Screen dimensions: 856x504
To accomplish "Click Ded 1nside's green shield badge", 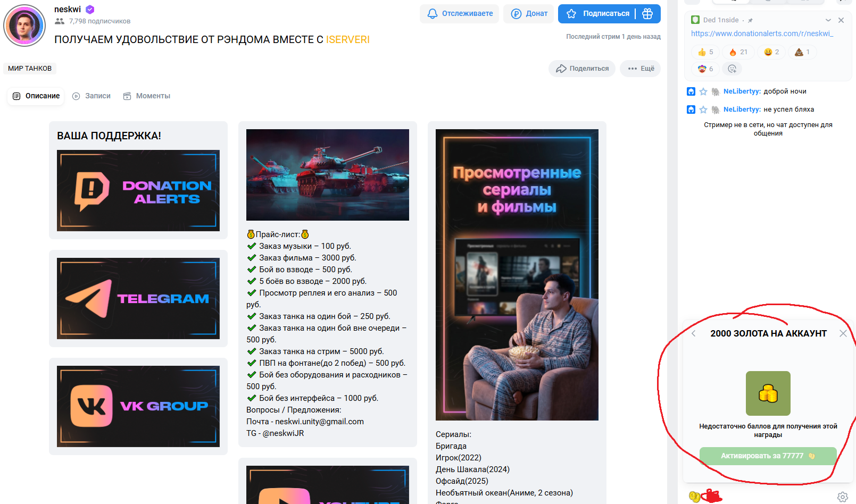I will (695, 20).
